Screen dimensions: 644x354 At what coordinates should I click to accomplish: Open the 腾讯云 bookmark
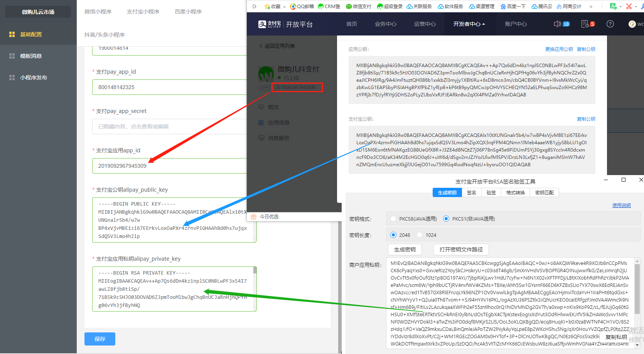[542, 6]
